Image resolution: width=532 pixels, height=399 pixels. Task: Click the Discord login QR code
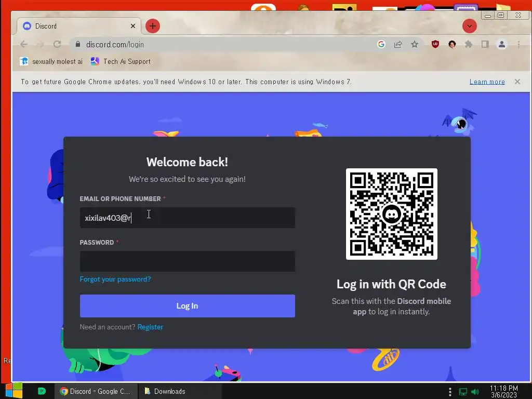point(392,214)
